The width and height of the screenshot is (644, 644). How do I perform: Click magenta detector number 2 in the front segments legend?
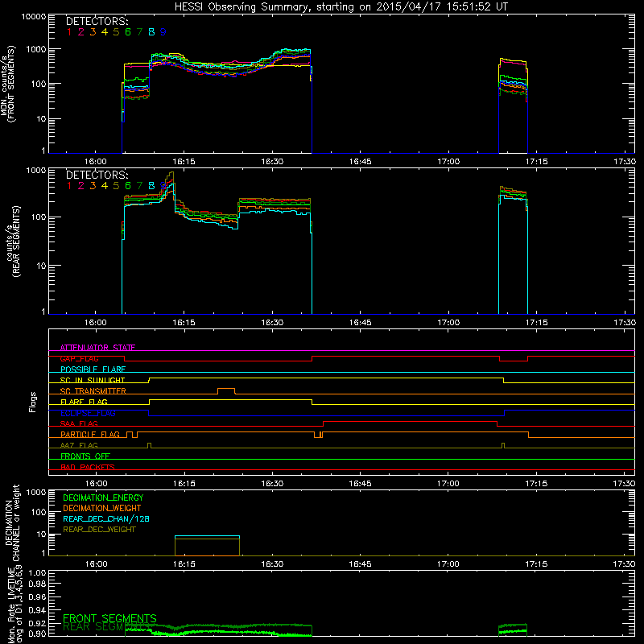81,32
